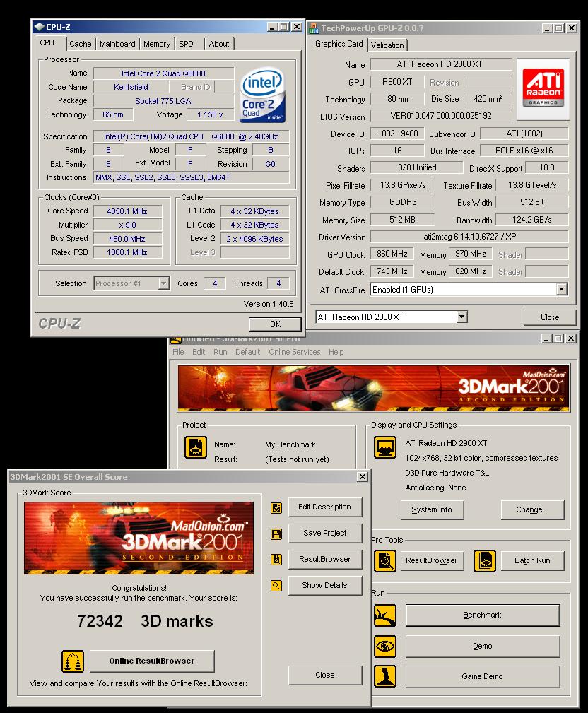Click the Demo eye icon
588x713 pixels.
[x=384, y=646]
